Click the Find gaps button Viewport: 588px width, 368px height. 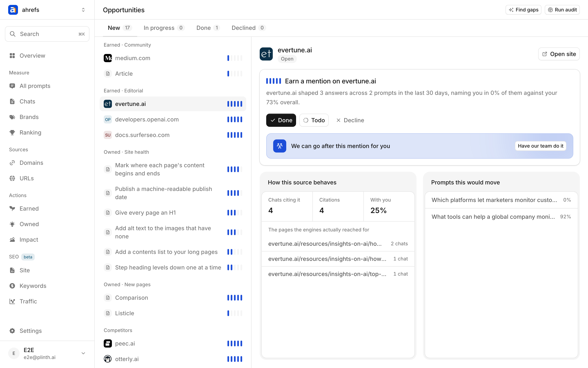click(523, 10)
